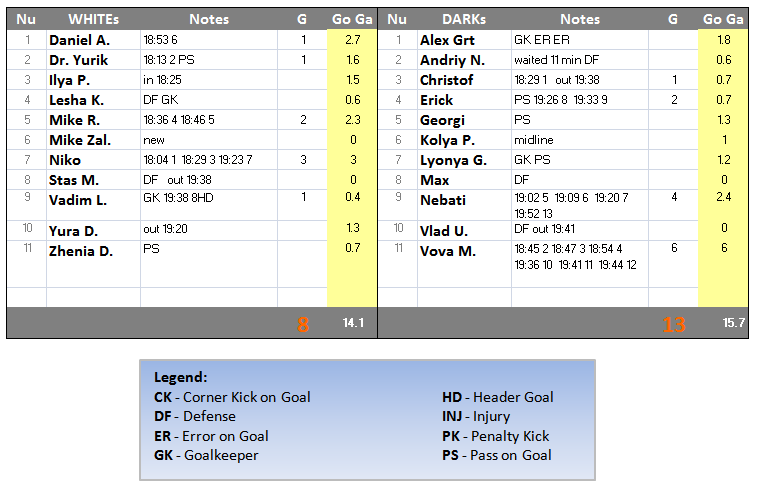The width and height of the screenshot is (758, 490).
Task: Click the DARKs orange total goals 13
Action: coord(674,323)
